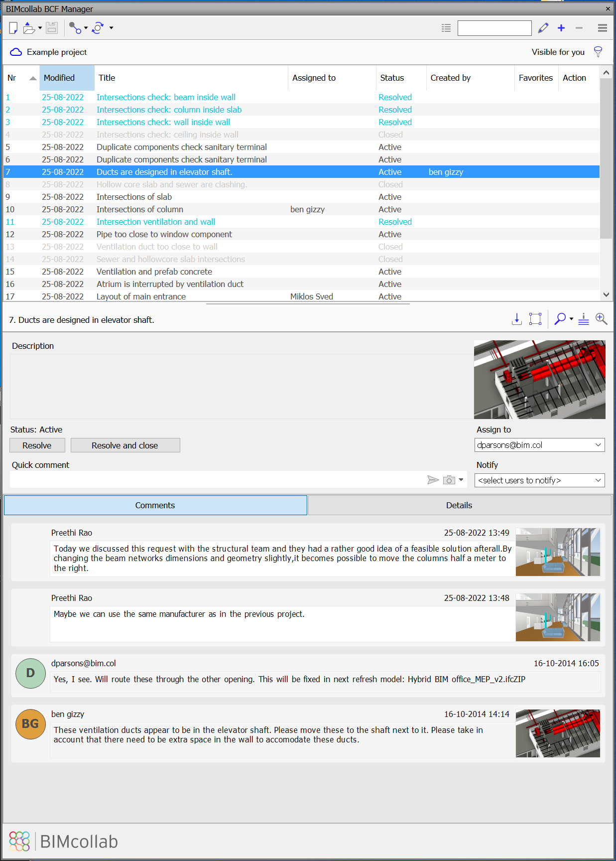Click the info lines icon in the issue toolbar
Image resolution: width=616 pixels, height=861 pixels.
(x=584, y=319)
